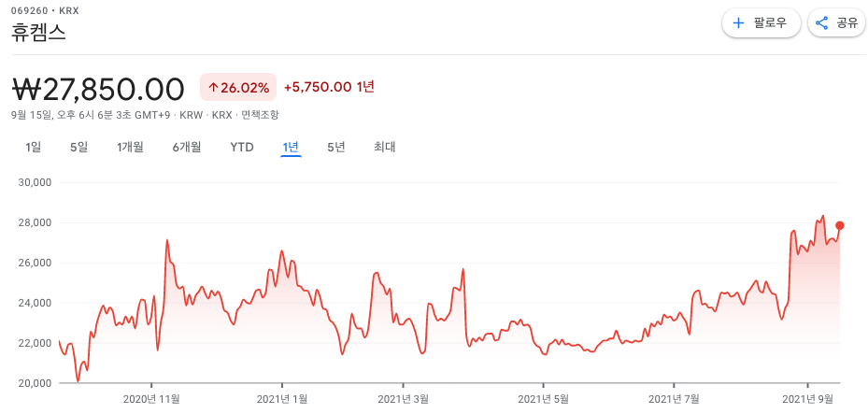This screenshot has height=414, width=868.
Task: Click the 2021년 5월 axis label
Action: click(x=543, y=398)
